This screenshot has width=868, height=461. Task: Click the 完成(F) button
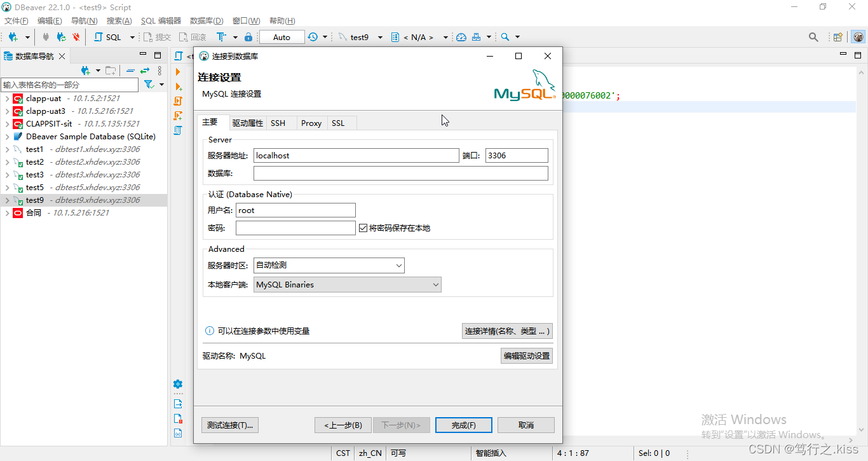(x=463, y=425)
